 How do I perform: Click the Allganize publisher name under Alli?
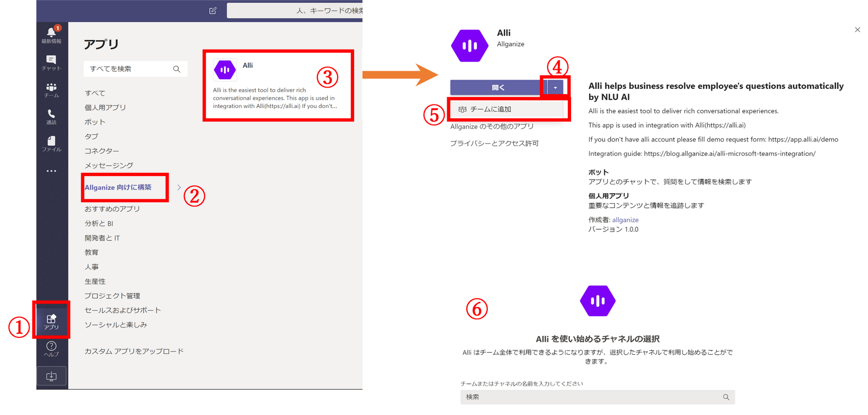pos(511,44)
